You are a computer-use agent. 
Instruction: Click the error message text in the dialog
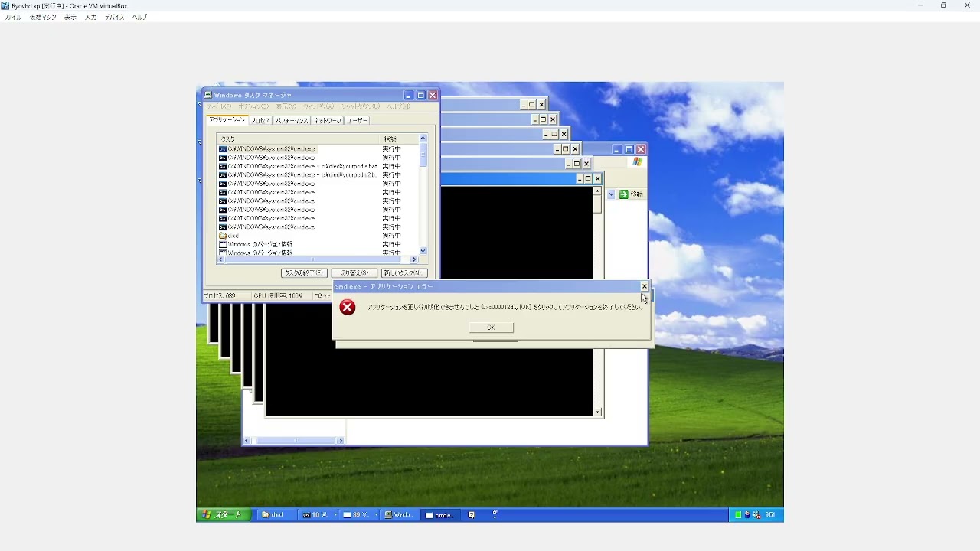[505, 308]
